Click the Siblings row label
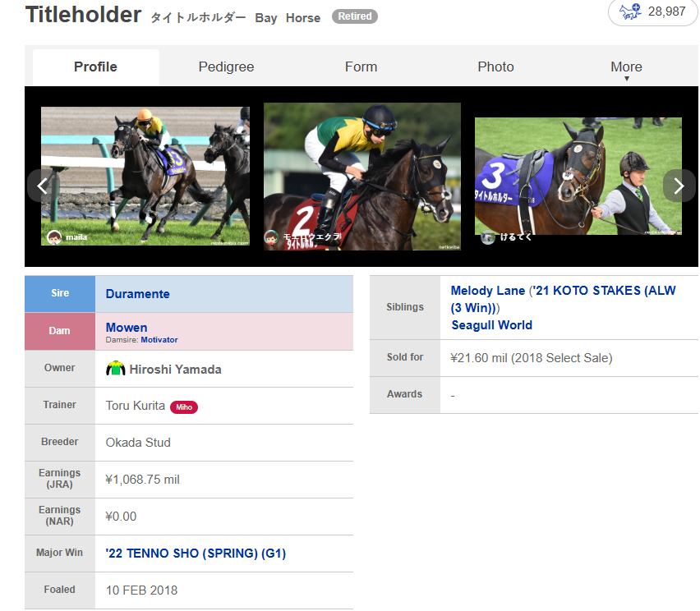This screenshot has width=700, height=611. point(405,307)
